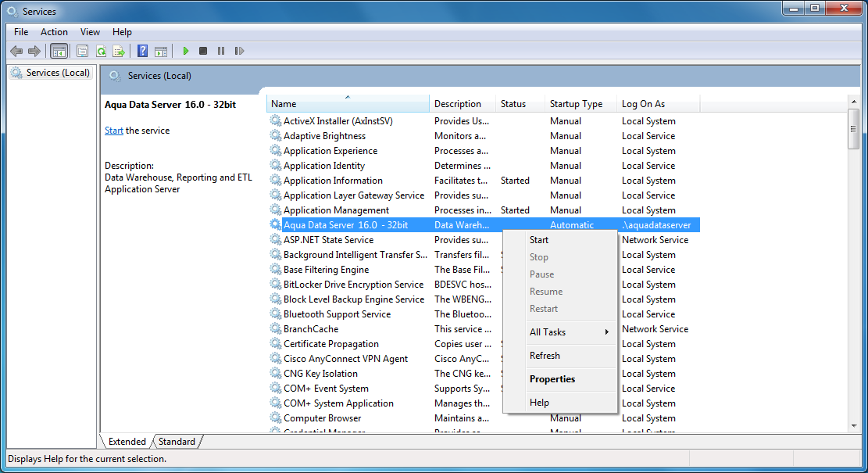This screenshot has height=473, width=868.
Task: Open the Action menu
Action: coord(54,32)
